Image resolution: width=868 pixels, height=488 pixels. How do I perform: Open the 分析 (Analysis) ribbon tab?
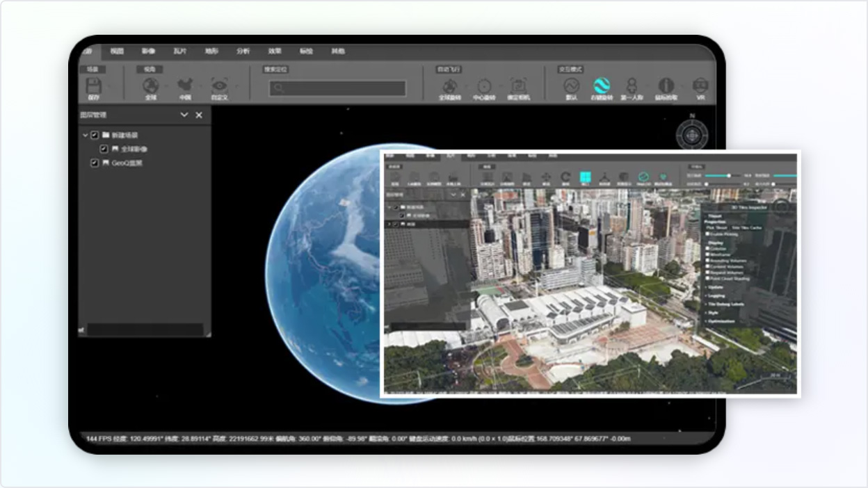click(x=243, y=51)
